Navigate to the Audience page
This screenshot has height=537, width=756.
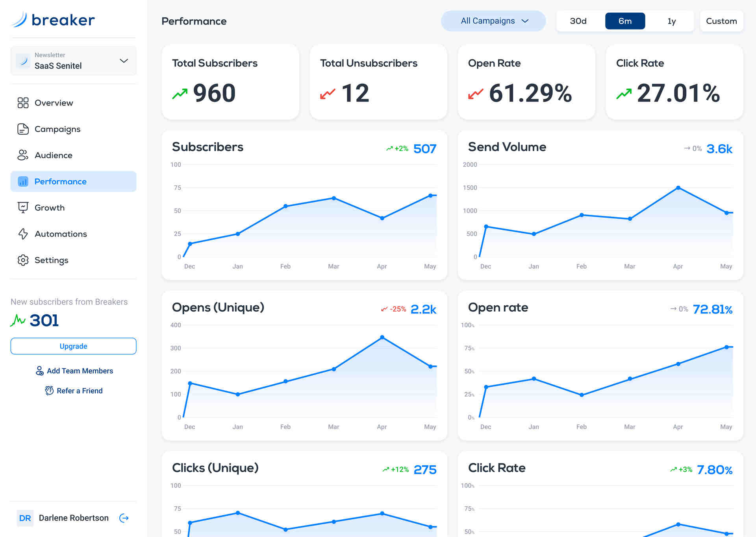coord(53,155)
